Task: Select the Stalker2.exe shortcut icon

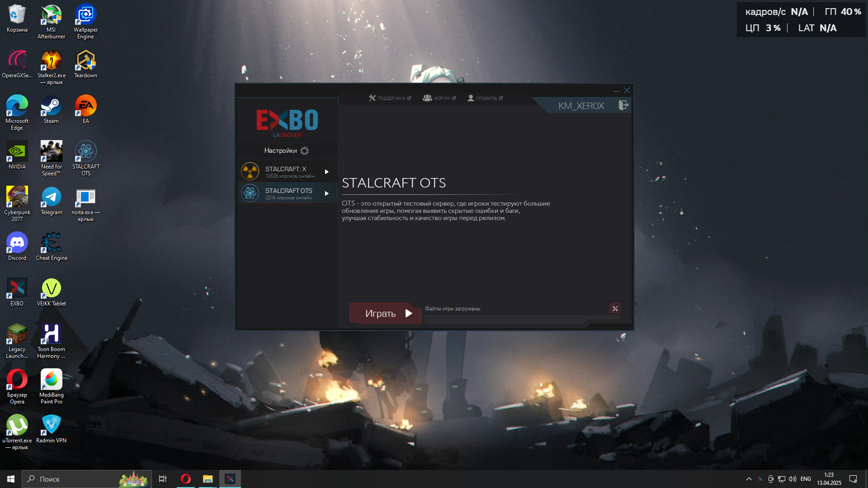Action: tap(52, 67)
